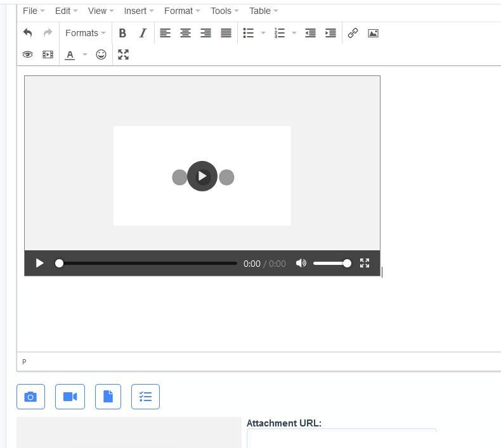This screenshot has width=501, height=448.
Task: Click the blue checklist button
Action: click(145, 397)
